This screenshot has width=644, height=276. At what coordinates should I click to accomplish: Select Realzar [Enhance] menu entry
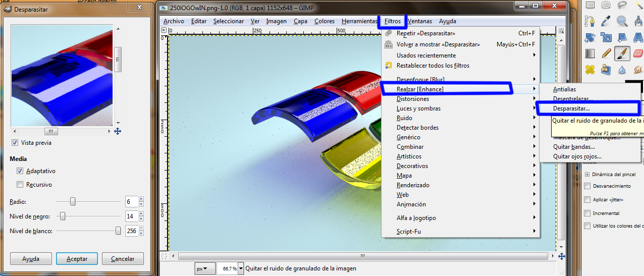[460, 89]
